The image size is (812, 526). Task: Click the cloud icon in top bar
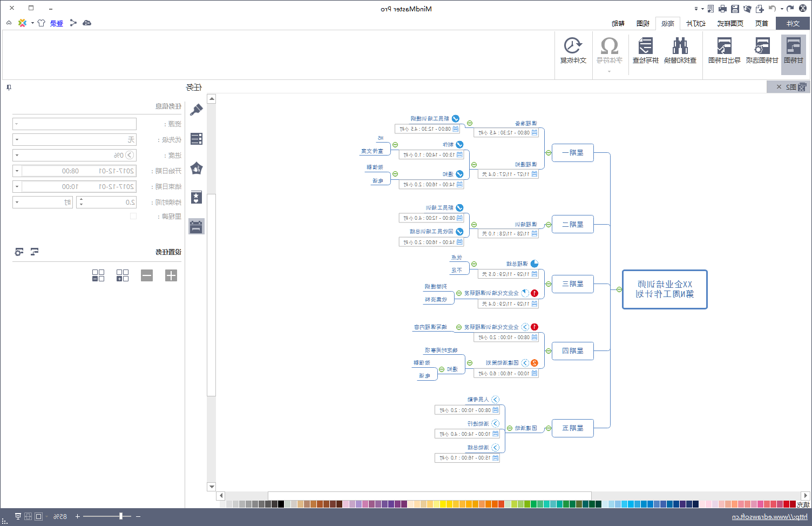tap(87, 23)
